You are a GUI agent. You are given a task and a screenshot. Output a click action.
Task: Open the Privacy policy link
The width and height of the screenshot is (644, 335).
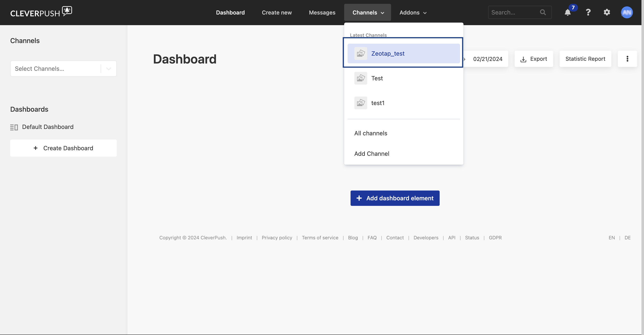click(x=277, y=237)
